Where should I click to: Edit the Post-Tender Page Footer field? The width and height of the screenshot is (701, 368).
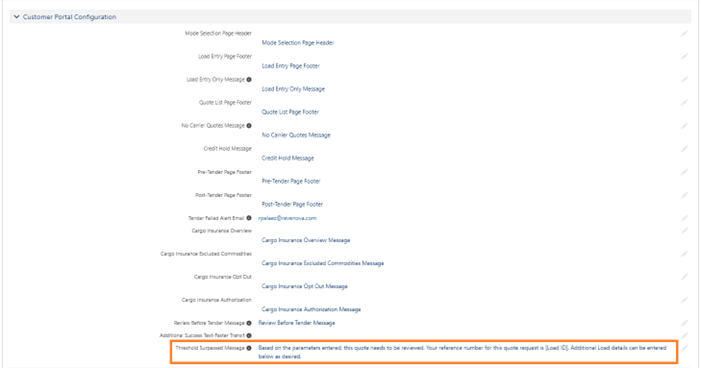[684, 195]
